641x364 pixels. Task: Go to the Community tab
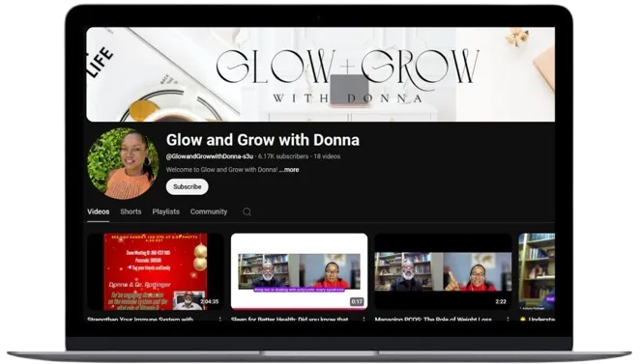coord(209,211)
